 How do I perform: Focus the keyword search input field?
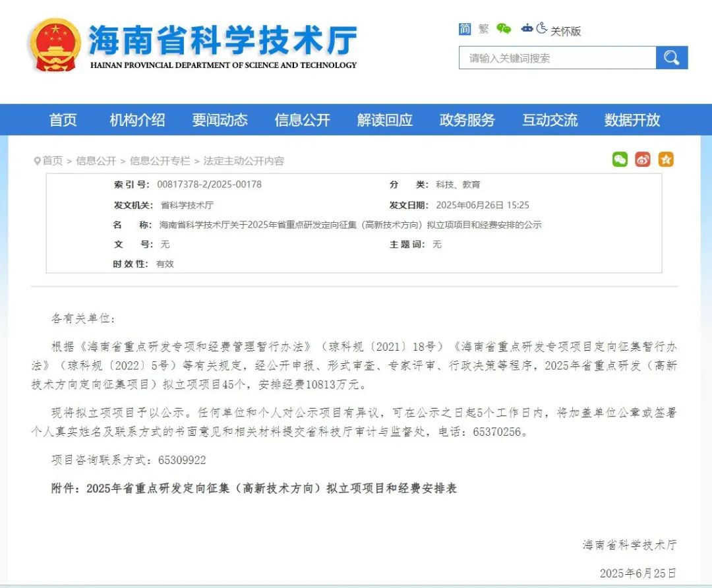point(557,58)
